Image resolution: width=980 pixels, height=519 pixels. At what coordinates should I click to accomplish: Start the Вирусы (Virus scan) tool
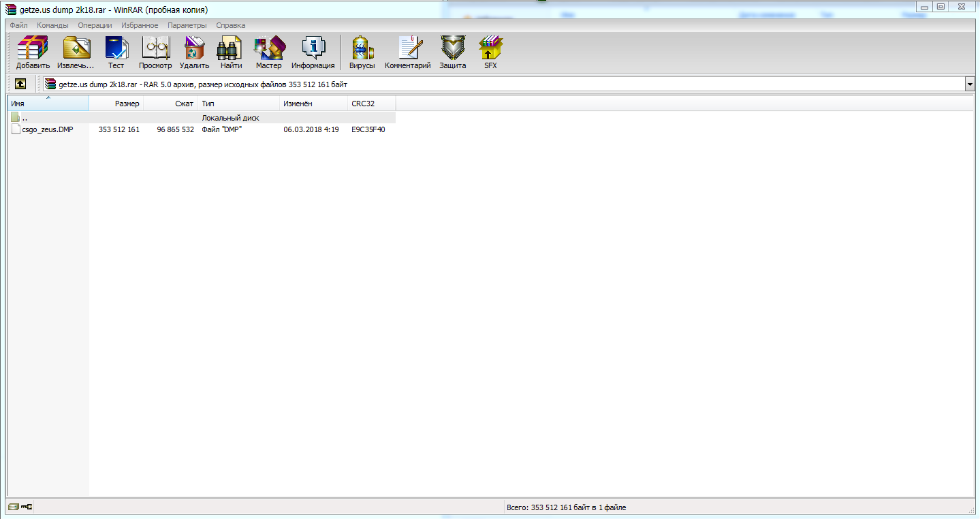click(x=362, y=52)
